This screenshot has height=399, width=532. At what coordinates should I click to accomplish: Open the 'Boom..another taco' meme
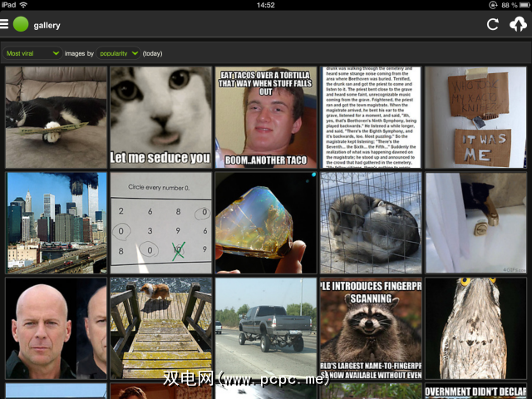[266, 117]
